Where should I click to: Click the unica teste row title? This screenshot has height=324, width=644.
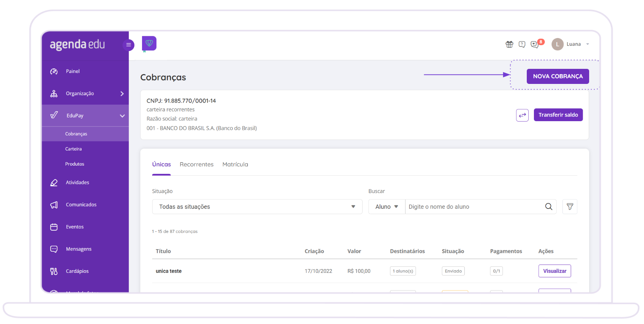pos(169,271)
